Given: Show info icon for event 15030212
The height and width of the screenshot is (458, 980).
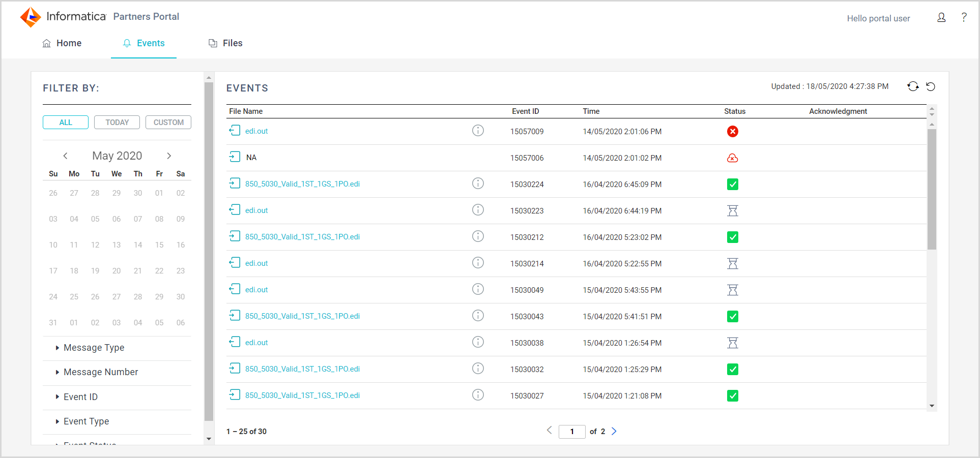Looking at the screenshot, I should [x=478, y=236].
